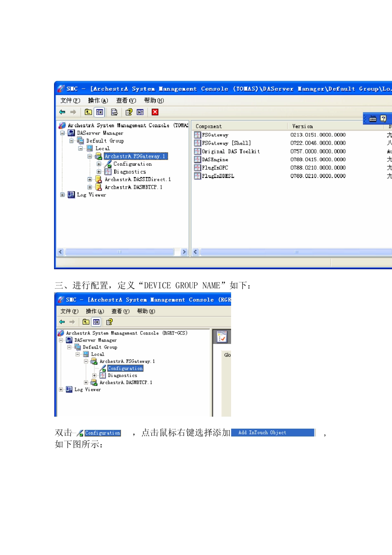Click checklist icon in RGRY-GCS right pane
This screenshot has width=392, height=555.
point(222,337)
